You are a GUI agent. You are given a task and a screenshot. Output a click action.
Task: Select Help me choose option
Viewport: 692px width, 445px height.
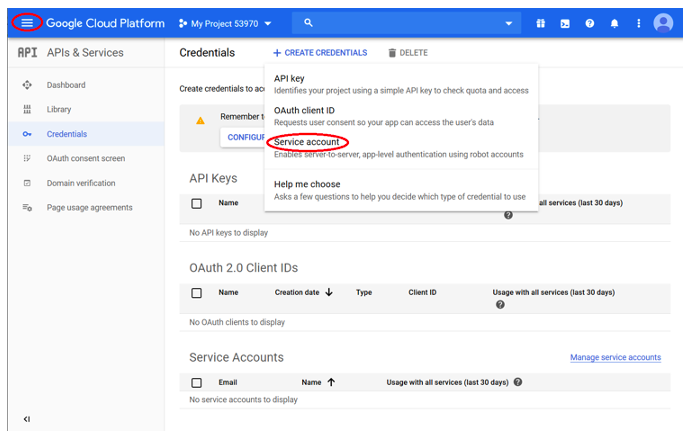coord(401,190)
